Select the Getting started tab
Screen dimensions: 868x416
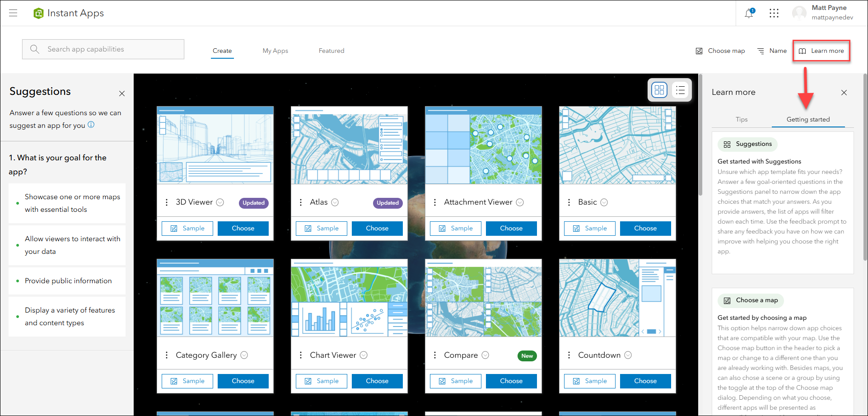point(808,119)
